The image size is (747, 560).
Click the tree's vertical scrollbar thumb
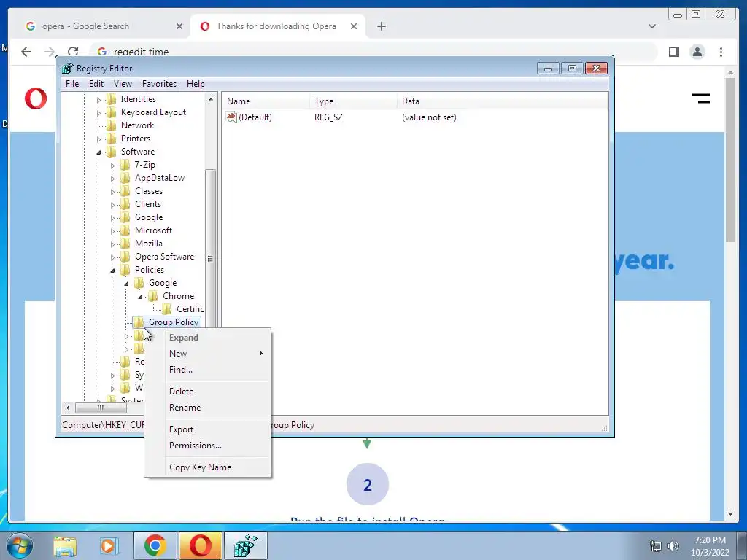pos(210,258)
